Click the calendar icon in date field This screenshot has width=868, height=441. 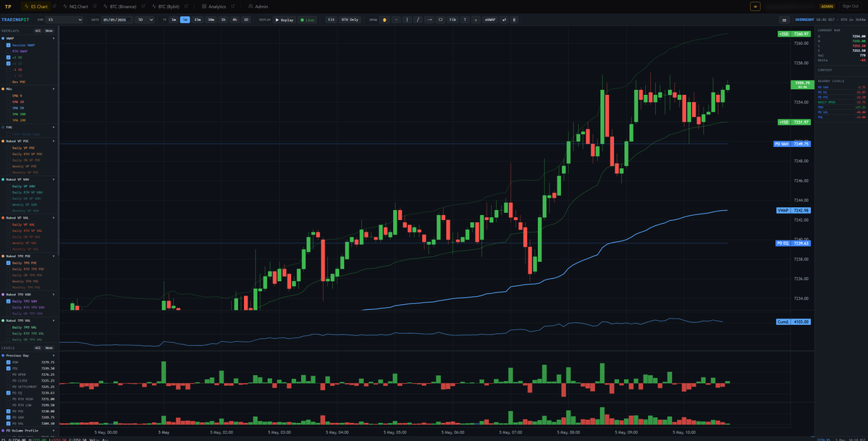[x=129, y=20]
